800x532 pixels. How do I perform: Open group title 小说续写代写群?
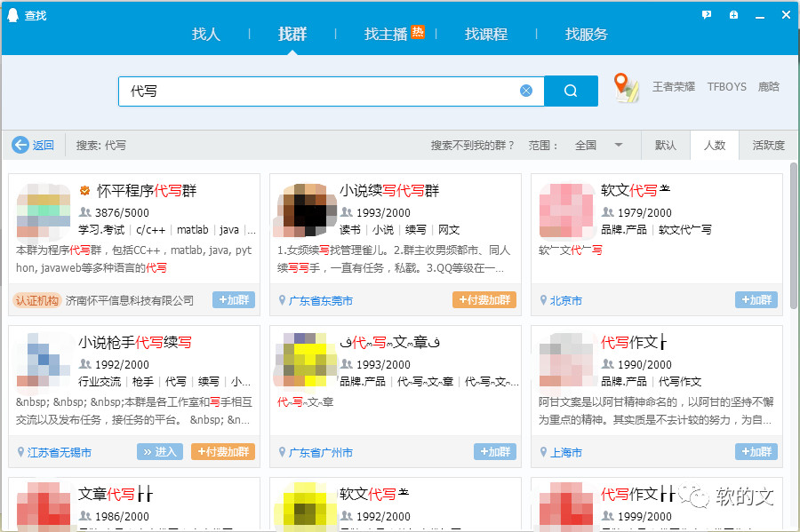tap(389, 191)
